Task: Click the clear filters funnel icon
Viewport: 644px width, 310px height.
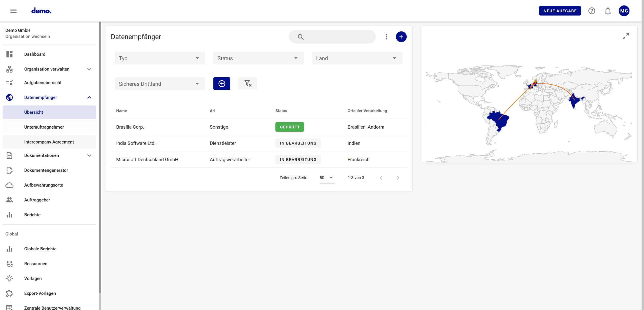Action: [248, 83]
